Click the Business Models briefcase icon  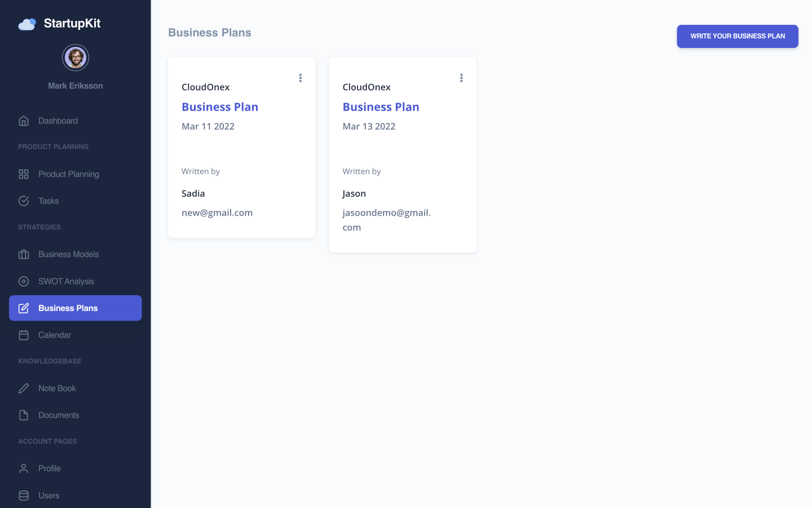click(24, 255)
